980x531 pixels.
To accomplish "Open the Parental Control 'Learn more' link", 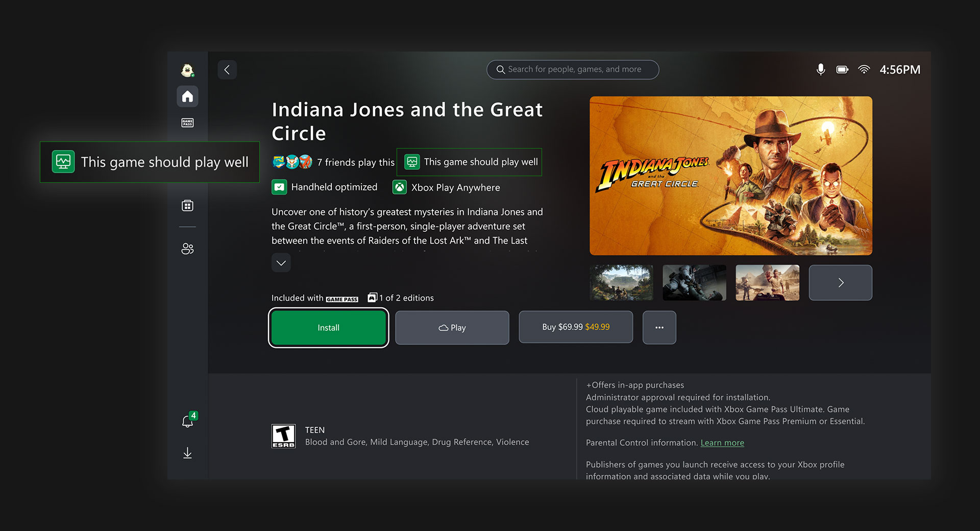I will (x=722, y=443).
